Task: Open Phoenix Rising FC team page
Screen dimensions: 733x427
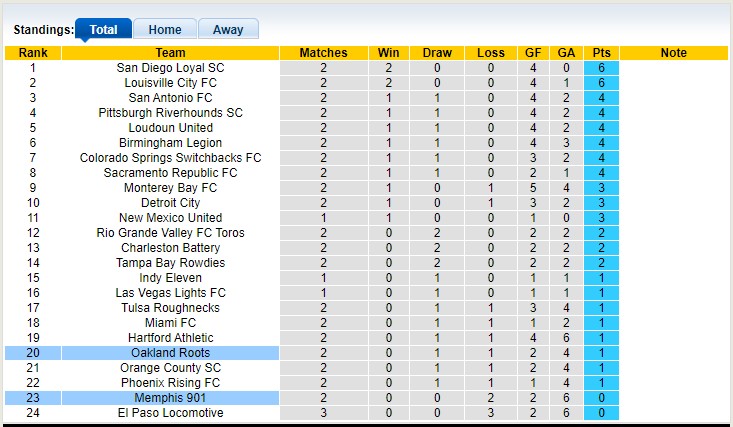Action: click(170, 383)
